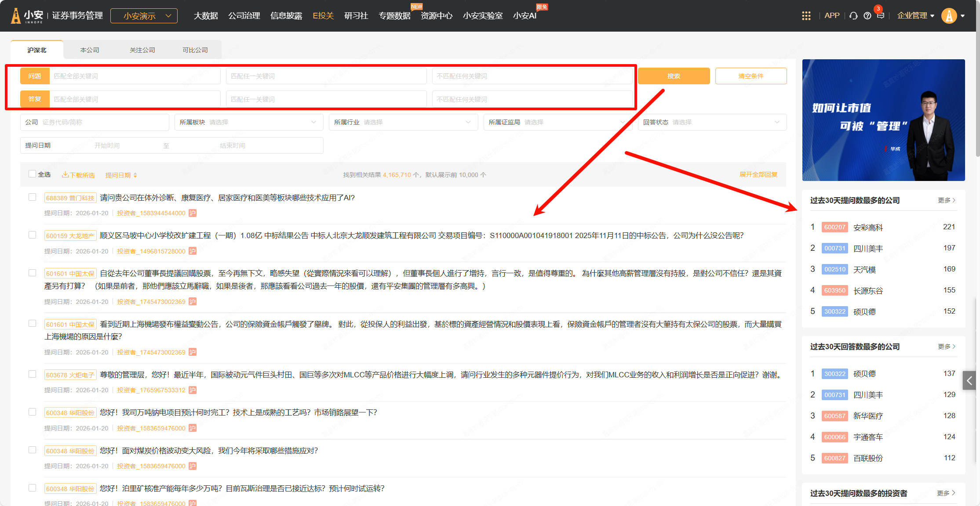Check the 688389 普门科技 question checkbox
This screenshot has height=506, width=980.
(33, 197)
